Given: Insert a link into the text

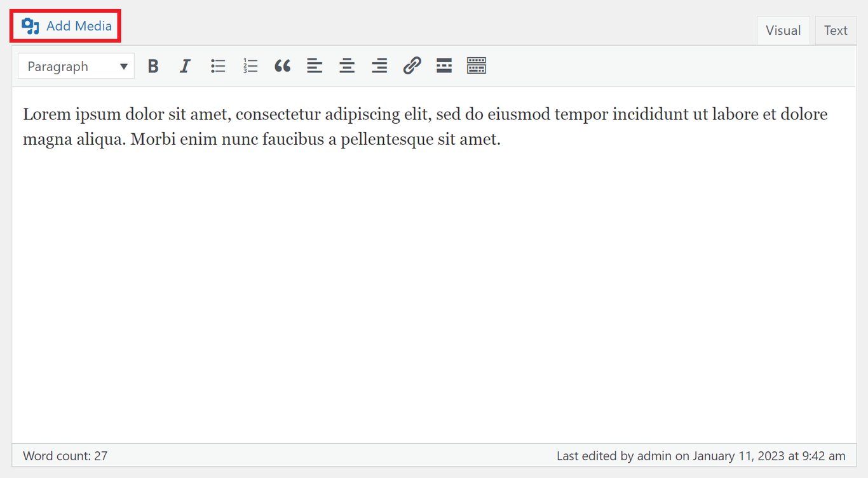Looking at the screenshot, I should pos(412,65).
